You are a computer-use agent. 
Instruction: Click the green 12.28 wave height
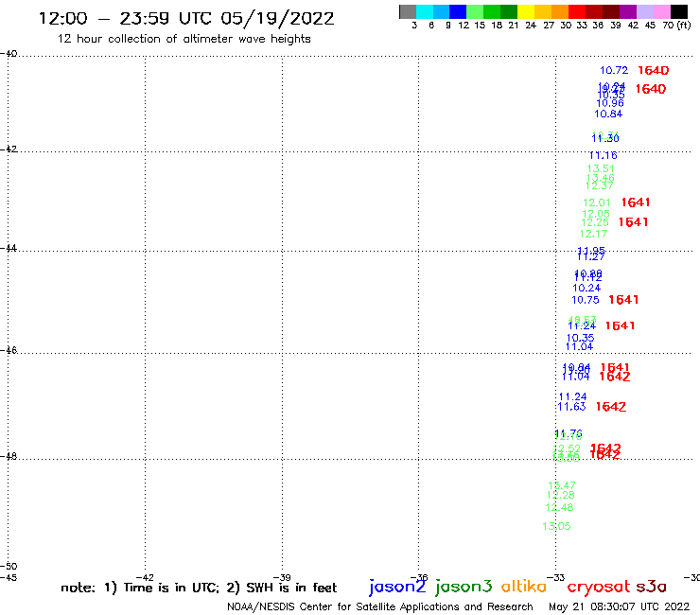[560, 495]
